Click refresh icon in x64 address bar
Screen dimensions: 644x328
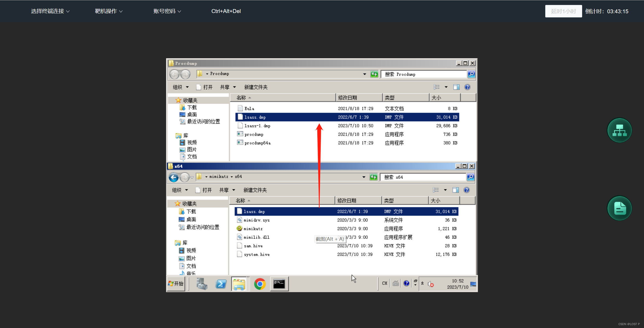click(x=373, y=177)
